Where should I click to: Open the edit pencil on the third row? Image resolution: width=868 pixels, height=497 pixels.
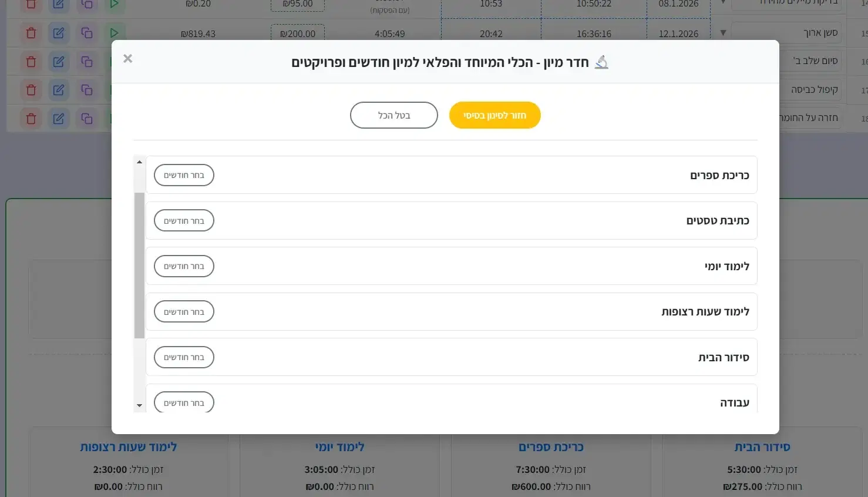pos(59,61)
